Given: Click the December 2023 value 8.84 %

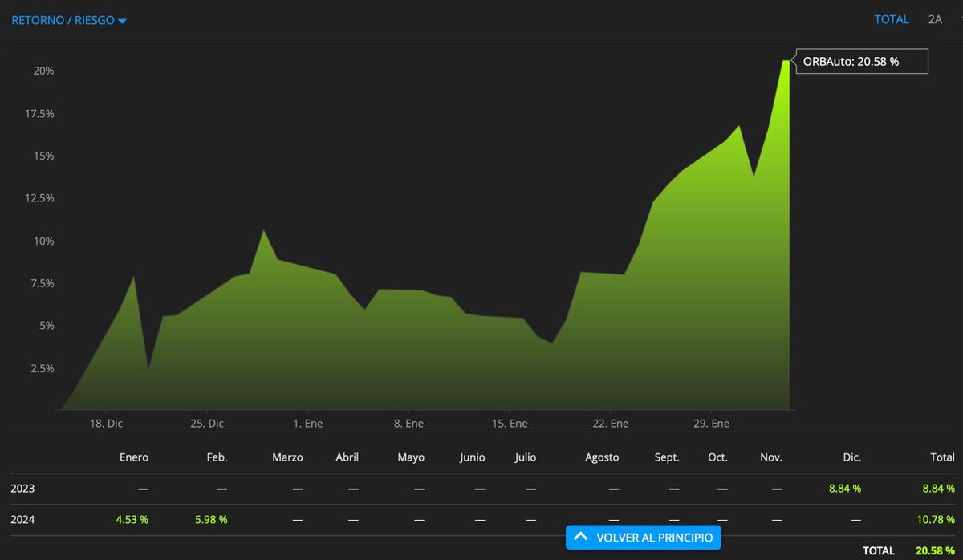Looking at the screenshot, I should coord(845,488).
